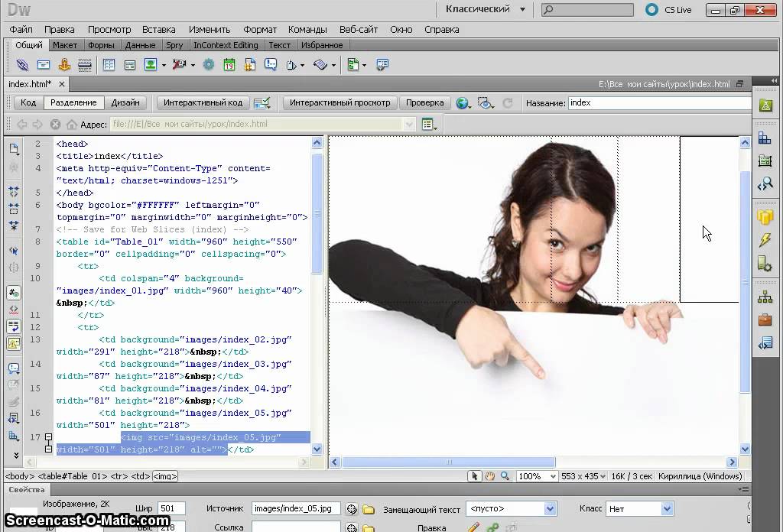Open the Команды menu
Image resolution: width=783 pixels, height=532 pixels.
tap(307, 30)
